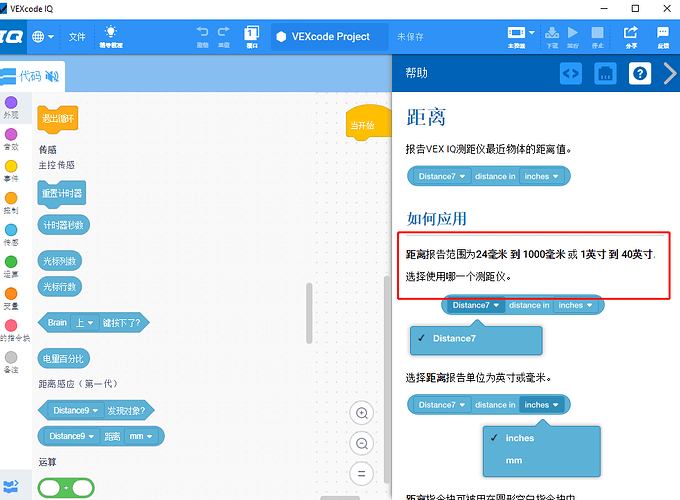Expand the Brain connection dropdown arrow
This screenshot has height=500, width=680.
tap(532, 33)
